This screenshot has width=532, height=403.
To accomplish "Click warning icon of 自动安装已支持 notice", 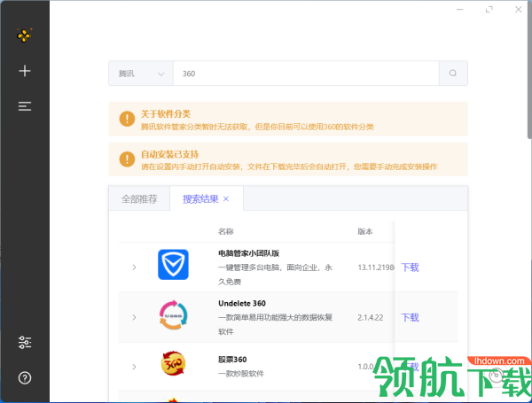I will tap(127, 159).
